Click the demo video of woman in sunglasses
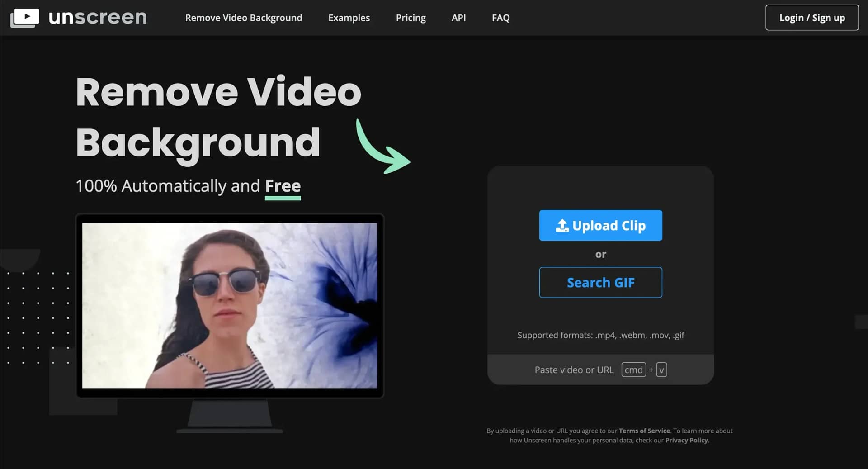The image size is (868, 469). point(230,305)
